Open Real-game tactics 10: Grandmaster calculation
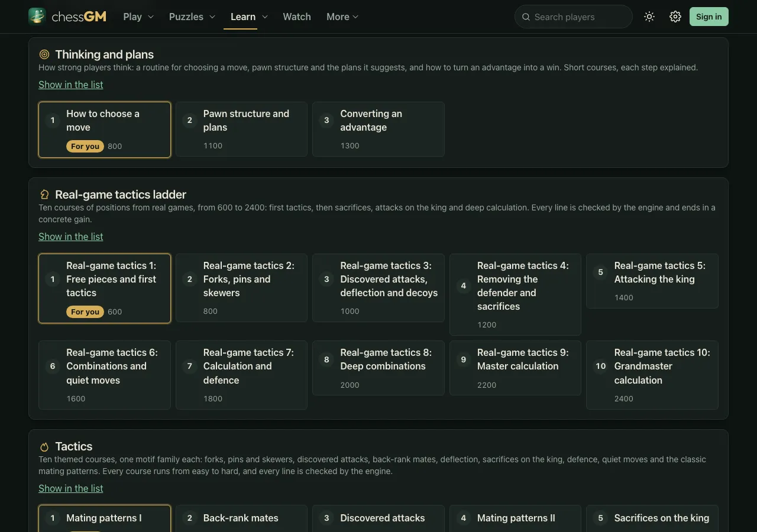The width and height of the screenshot is (757, 532). point(652,375)
